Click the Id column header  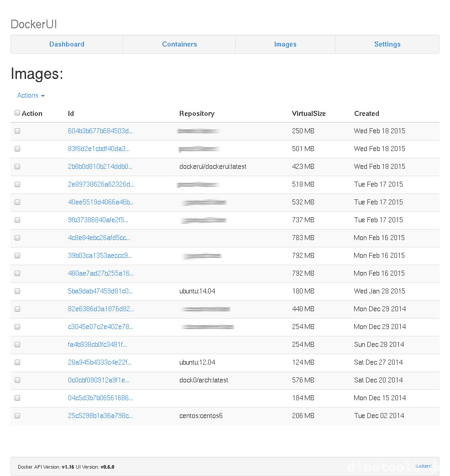click(71, 114)
